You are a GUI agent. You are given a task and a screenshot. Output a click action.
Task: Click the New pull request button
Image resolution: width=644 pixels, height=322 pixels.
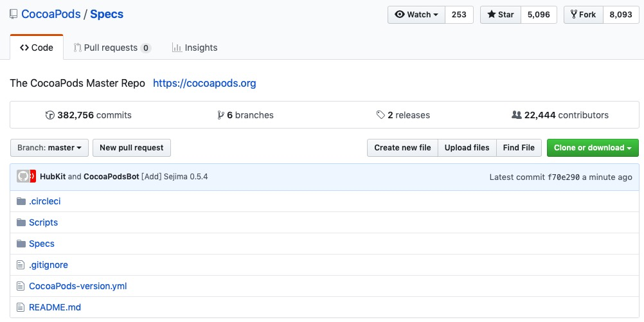pos(131,148)
